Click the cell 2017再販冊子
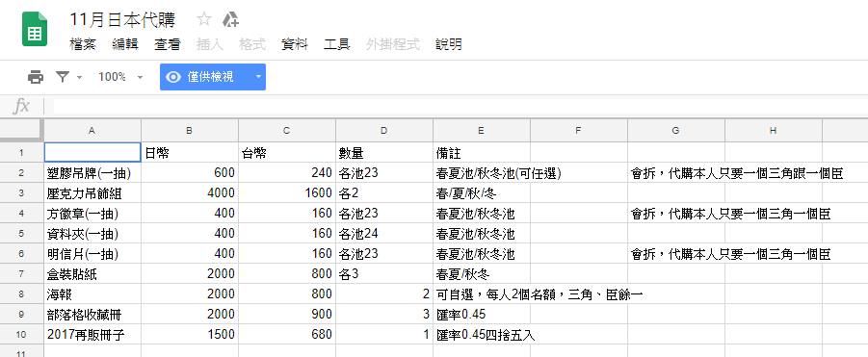 click(x=92, y=334)
